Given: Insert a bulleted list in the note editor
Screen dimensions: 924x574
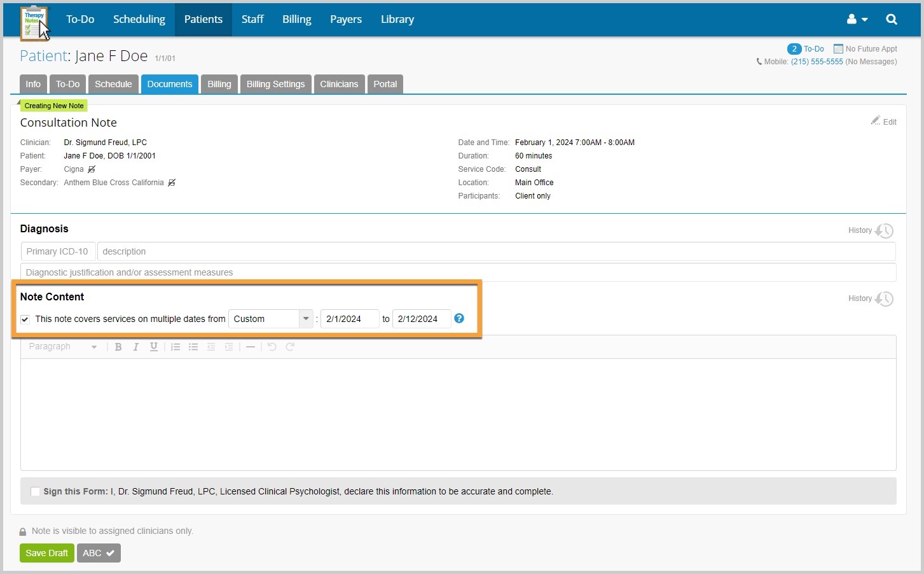Looking at the screenshot, I should coord(193,347).
